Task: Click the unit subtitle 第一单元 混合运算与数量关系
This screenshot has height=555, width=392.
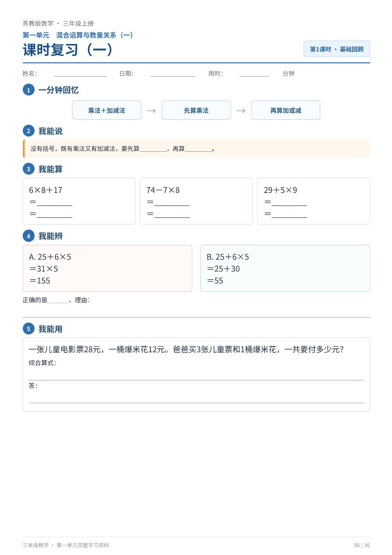Action: pos(78,35)
